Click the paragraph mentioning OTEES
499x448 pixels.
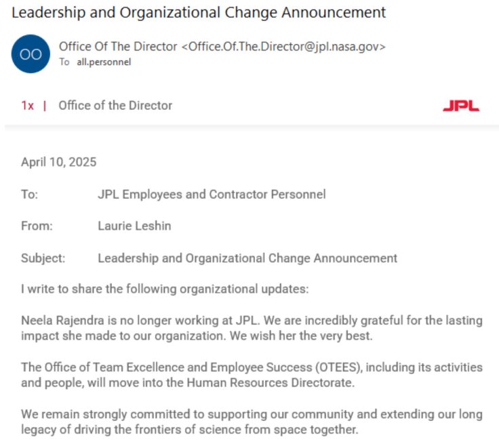pyautogui.click(x=252, y=374)
